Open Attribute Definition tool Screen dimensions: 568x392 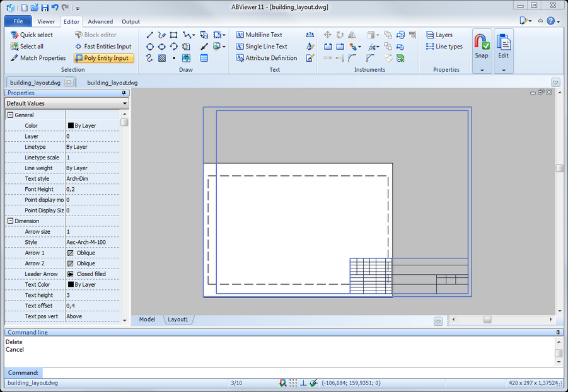(x=266, y=58)
